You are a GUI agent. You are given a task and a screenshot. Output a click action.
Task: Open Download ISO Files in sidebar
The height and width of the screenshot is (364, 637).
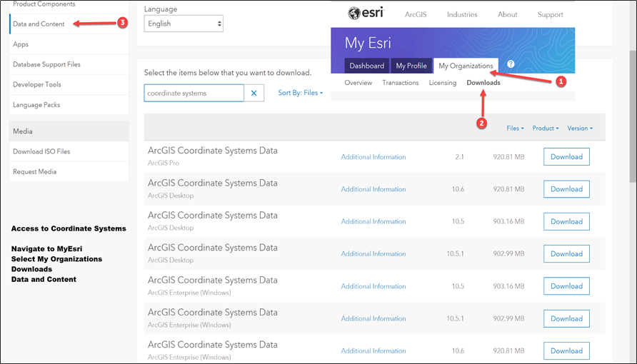pos(41,151)
